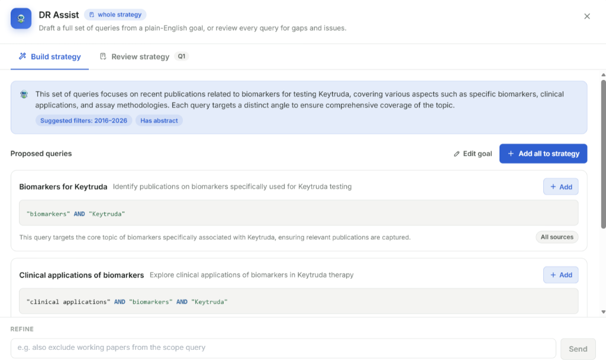Switch to the Build strategy tab
Viewport: 606px width, 364px height.
[x=50, y=57]
